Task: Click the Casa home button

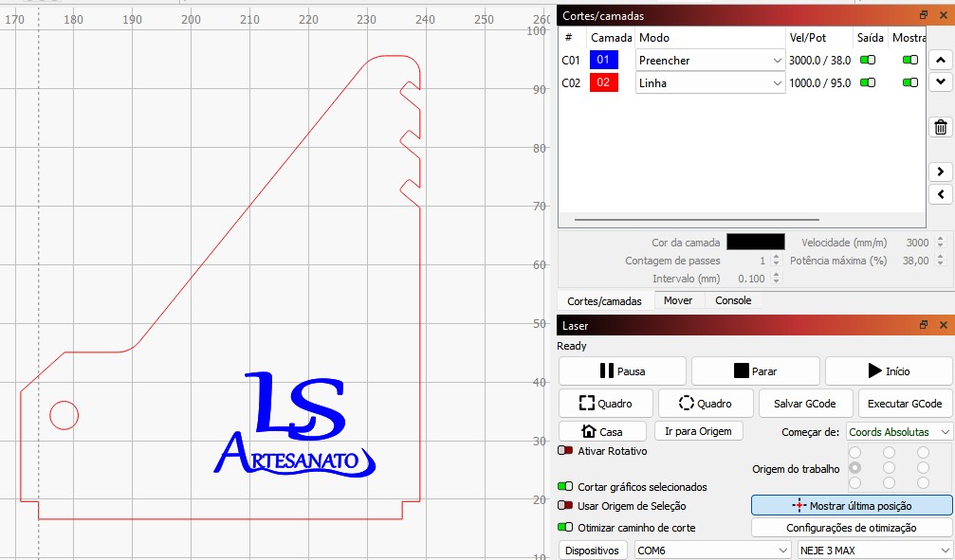Action: coord(603,431)
